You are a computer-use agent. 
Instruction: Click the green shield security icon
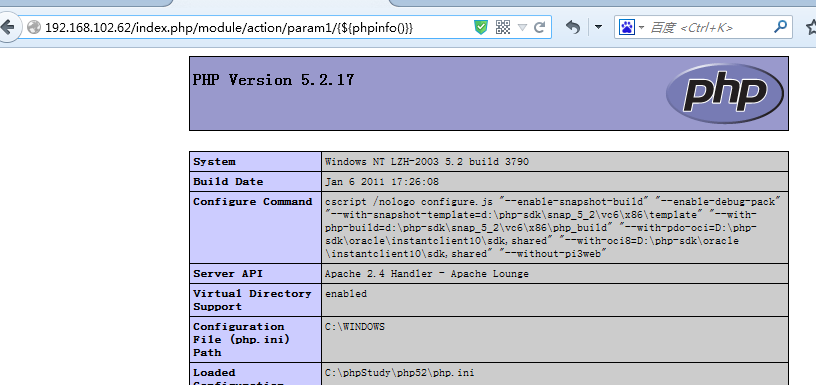pos(481,27)
